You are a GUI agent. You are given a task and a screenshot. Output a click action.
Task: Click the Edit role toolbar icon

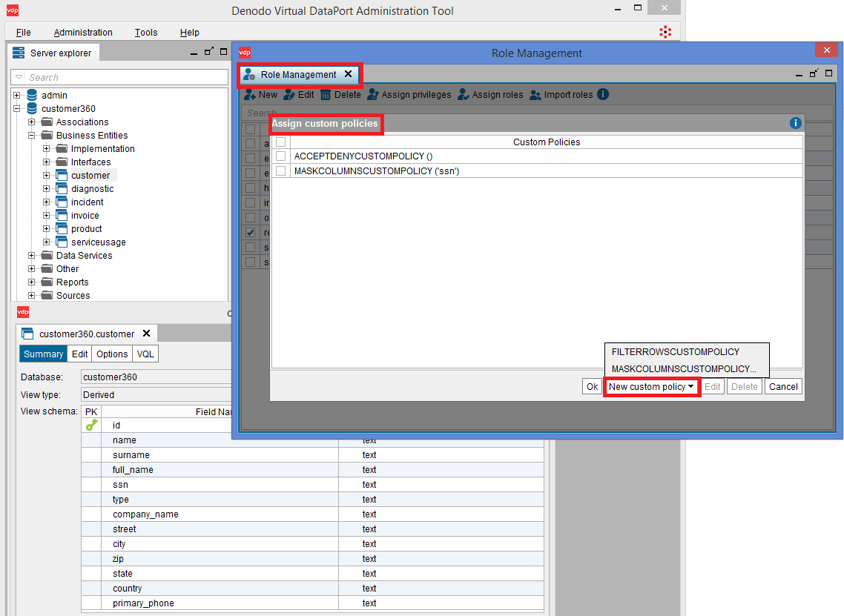[289, 95]
